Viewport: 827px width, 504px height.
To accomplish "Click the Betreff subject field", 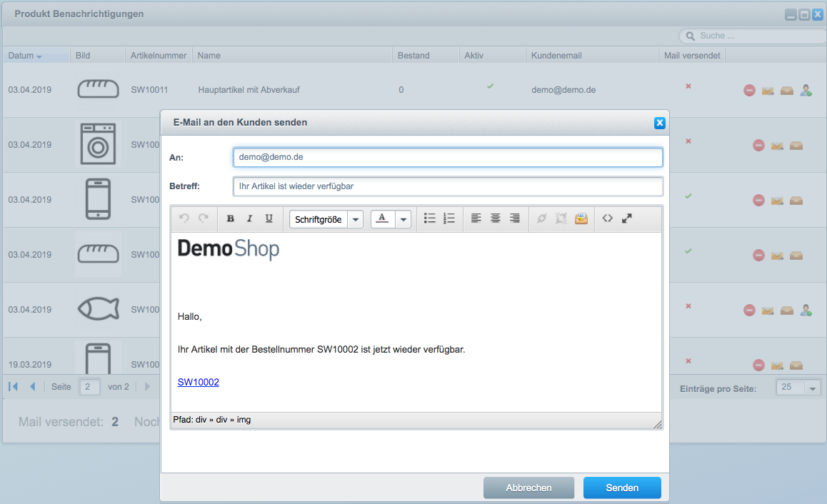I will point(448,186).
